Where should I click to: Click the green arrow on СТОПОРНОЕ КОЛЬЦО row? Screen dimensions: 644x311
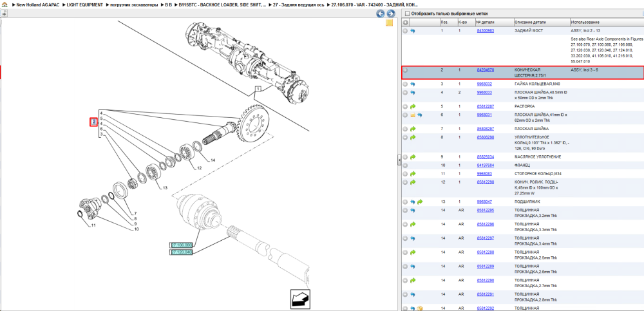[x=412, y=174]
